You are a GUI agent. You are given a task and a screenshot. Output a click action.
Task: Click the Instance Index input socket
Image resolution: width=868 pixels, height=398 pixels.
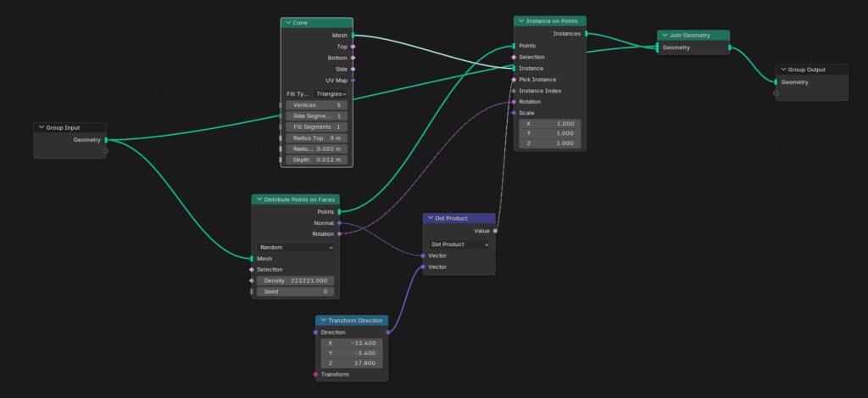pyautogui.click(x=514, y=90)
